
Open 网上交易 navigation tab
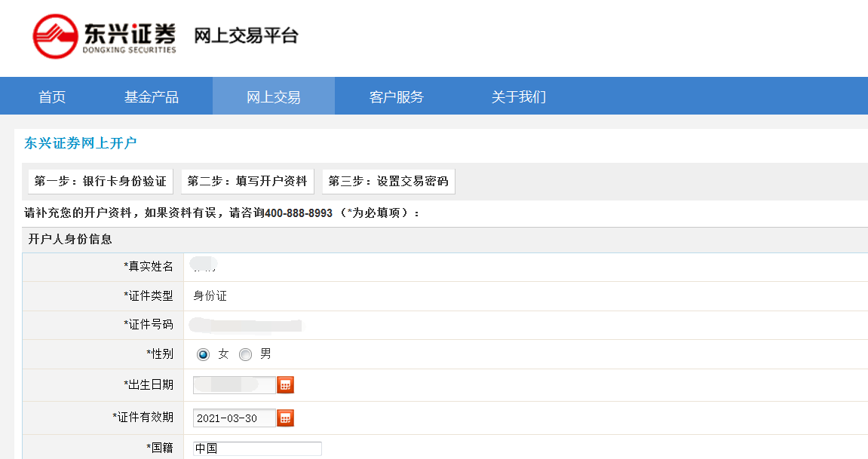274,96
